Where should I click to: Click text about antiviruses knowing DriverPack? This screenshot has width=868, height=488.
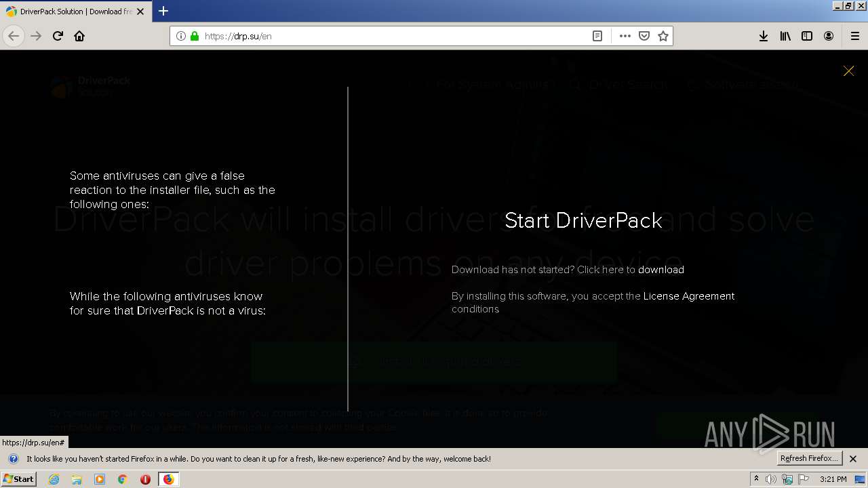tap(167, 304)
